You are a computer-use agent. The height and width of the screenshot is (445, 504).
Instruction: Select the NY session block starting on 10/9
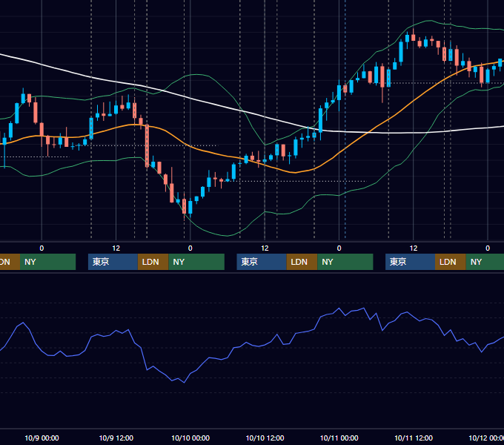(x=196, y=262)
